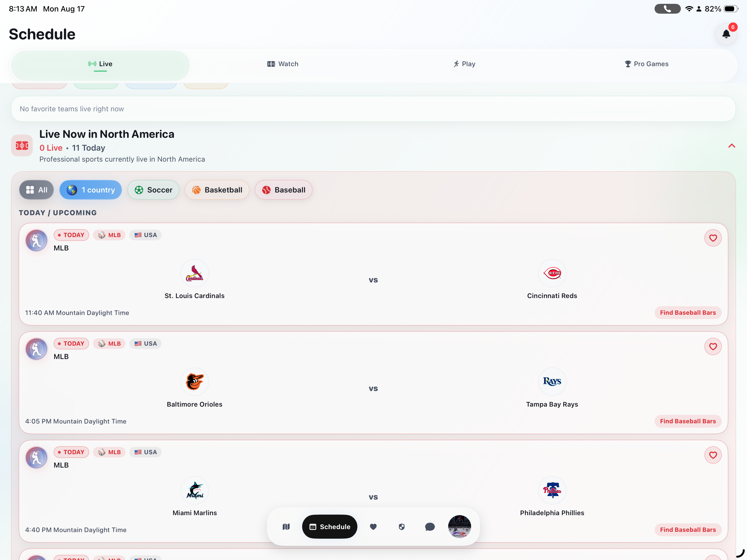Click the 'Baltimore Orioles' team name
747x560 pixels.
pos(194,404)
